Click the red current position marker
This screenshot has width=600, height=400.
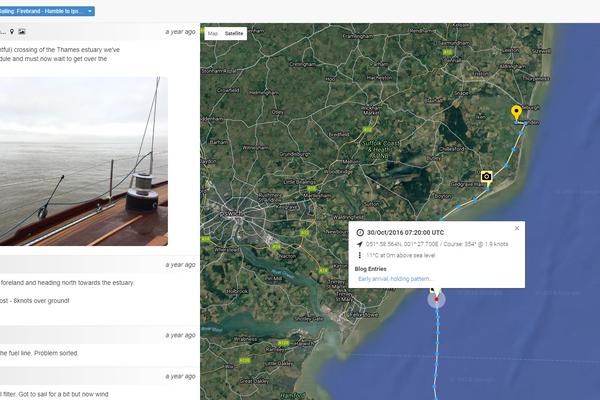pos(436,298)
